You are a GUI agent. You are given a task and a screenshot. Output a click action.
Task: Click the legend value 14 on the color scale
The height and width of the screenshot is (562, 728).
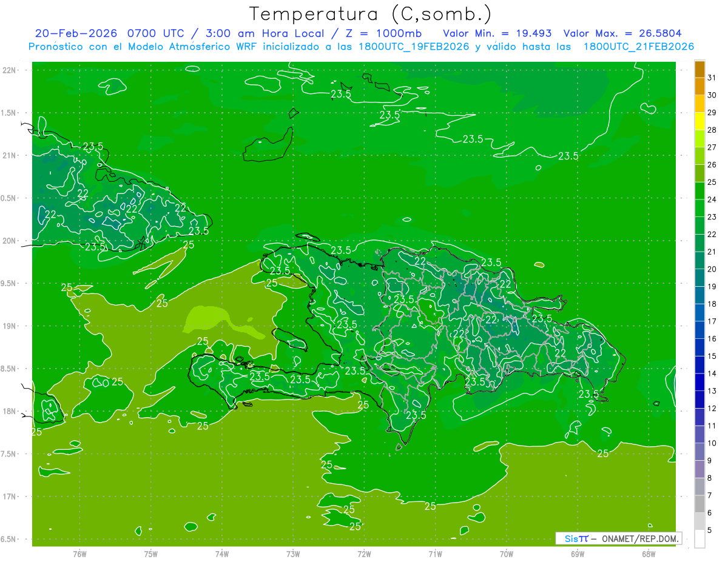point(712,373)
